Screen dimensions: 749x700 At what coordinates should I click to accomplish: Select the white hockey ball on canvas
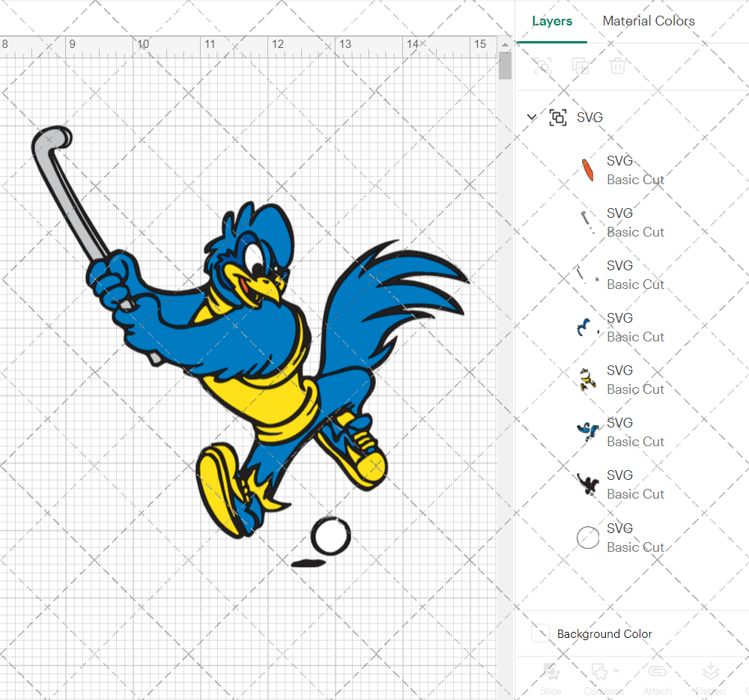point(330,536)
